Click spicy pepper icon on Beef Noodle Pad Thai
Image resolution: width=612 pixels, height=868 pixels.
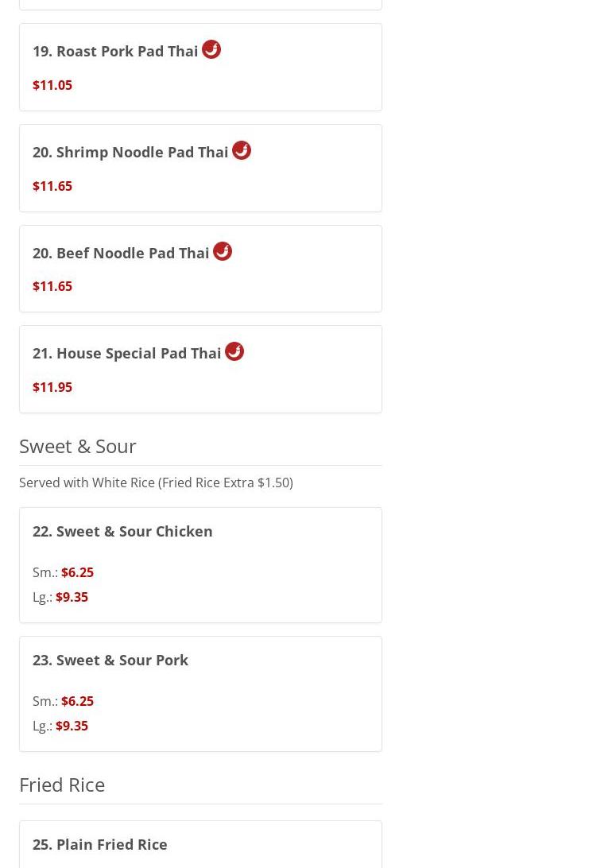point(223,251)
